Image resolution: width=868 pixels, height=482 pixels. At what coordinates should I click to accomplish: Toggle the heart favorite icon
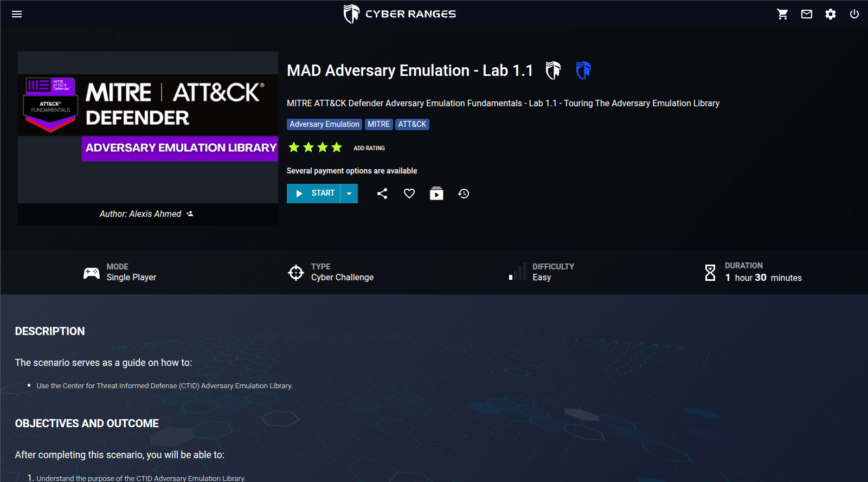(x=409, y=194)
